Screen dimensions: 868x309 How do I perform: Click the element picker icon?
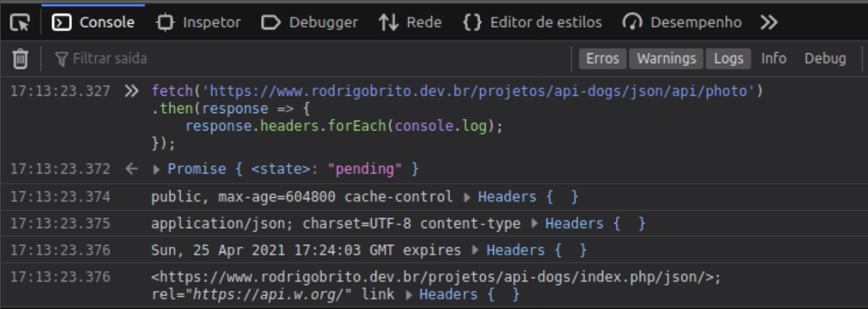pyautogui.click(x=20, y=22)
